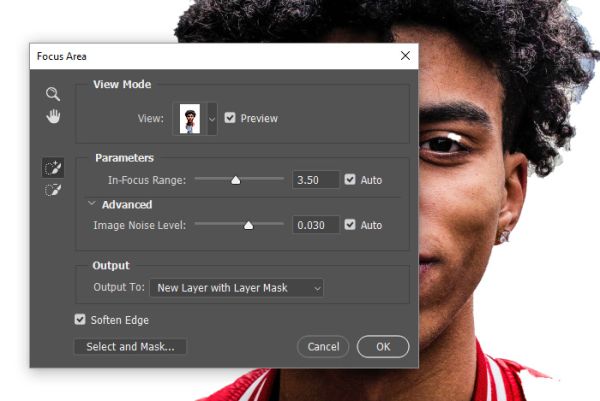This screenshot has width=600, height=401.
Task: Confirm selection with OK button
Action: point(383,347)
